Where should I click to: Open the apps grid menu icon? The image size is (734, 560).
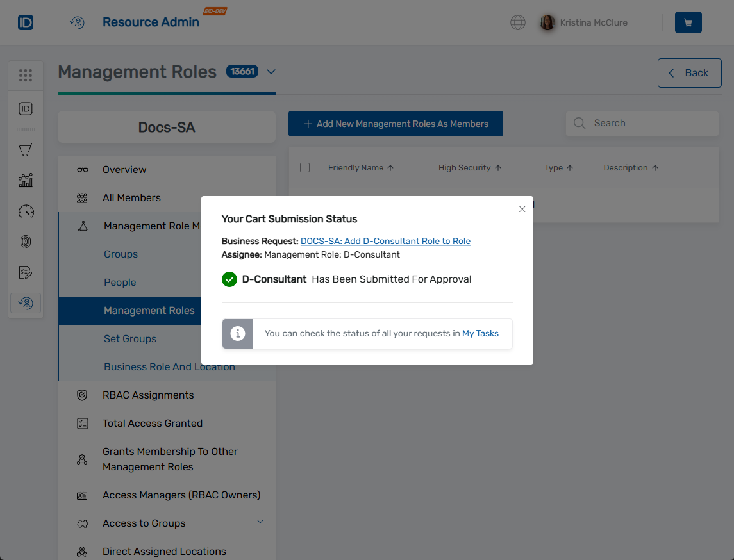tap(26, 75)
